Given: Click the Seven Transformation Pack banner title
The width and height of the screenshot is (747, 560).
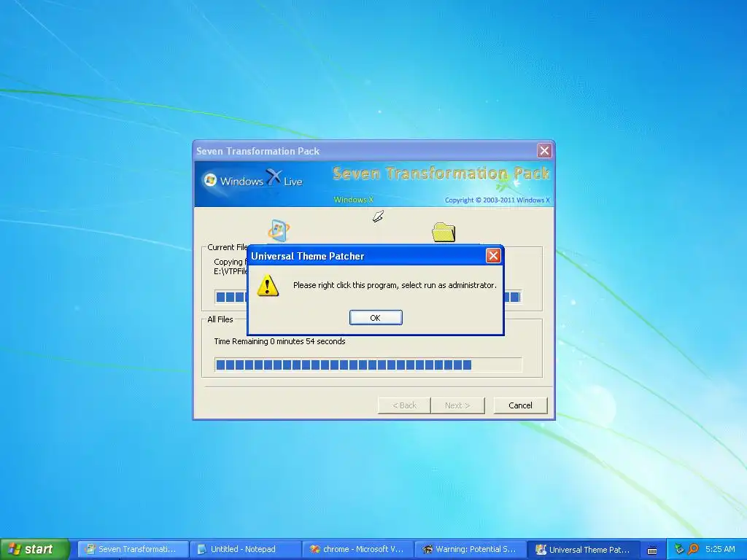Looking at the screenshot, I should point(441,174).
